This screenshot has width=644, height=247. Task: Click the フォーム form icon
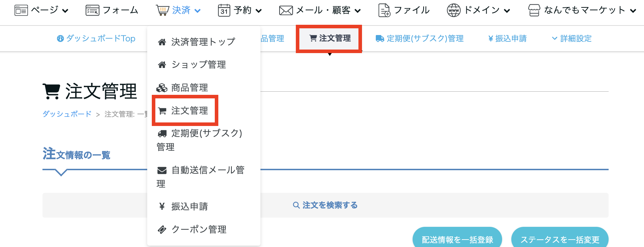92,11
